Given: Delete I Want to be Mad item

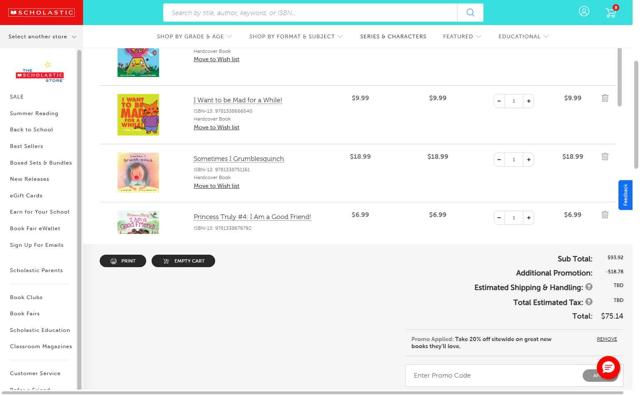Looking at the screenshot, I should [605, 98].
